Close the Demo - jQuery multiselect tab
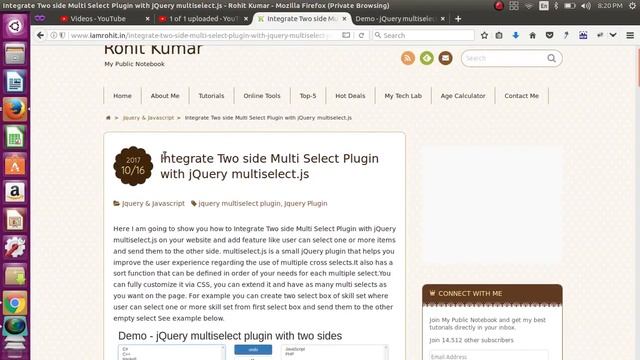640x360 pixels. (443, 19)
